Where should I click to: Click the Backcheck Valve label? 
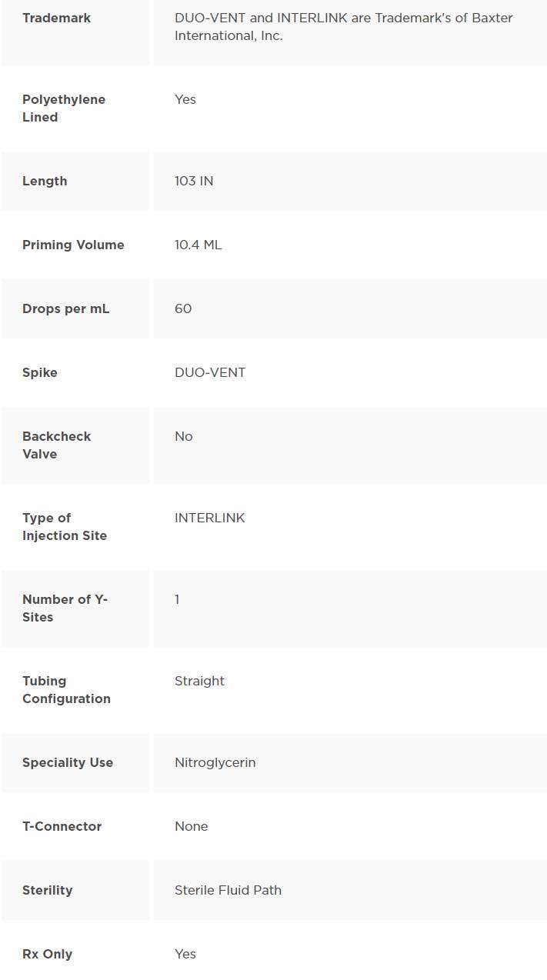point(56,445)
